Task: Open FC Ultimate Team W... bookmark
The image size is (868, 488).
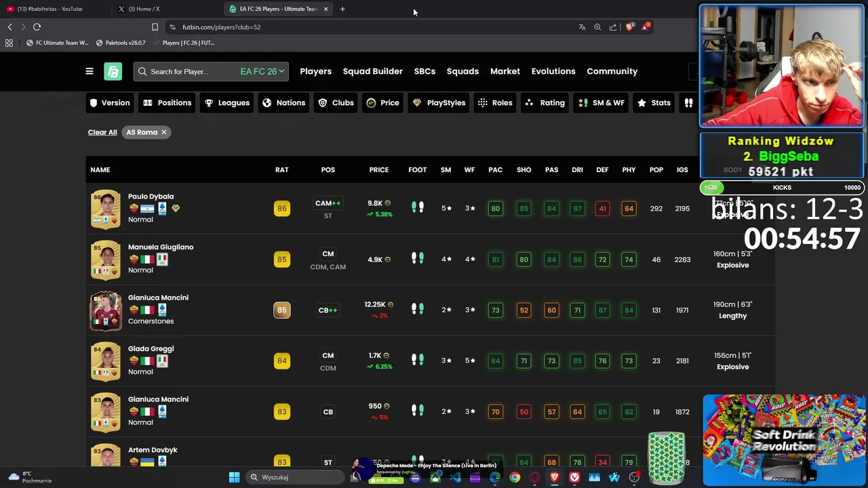Action: [x=57, y=43]
